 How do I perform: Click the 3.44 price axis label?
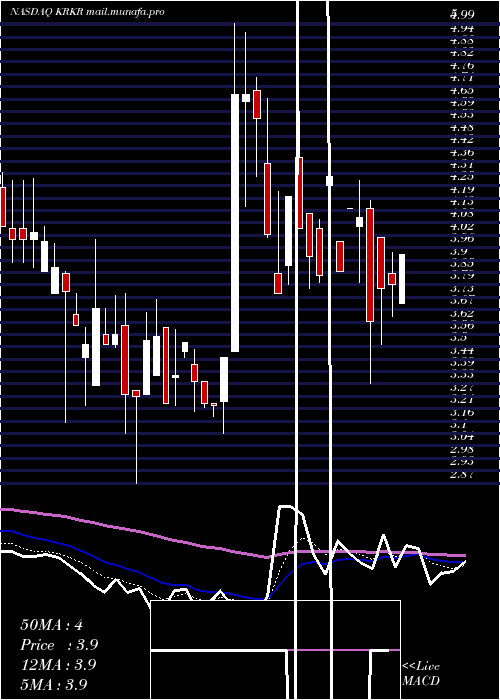click(x=462, y=350)
